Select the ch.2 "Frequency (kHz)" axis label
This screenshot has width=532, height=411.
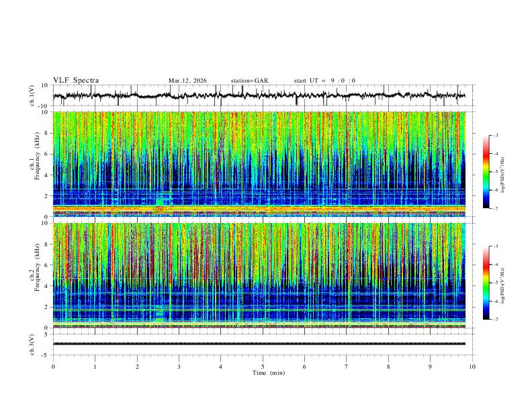(37, 267)
